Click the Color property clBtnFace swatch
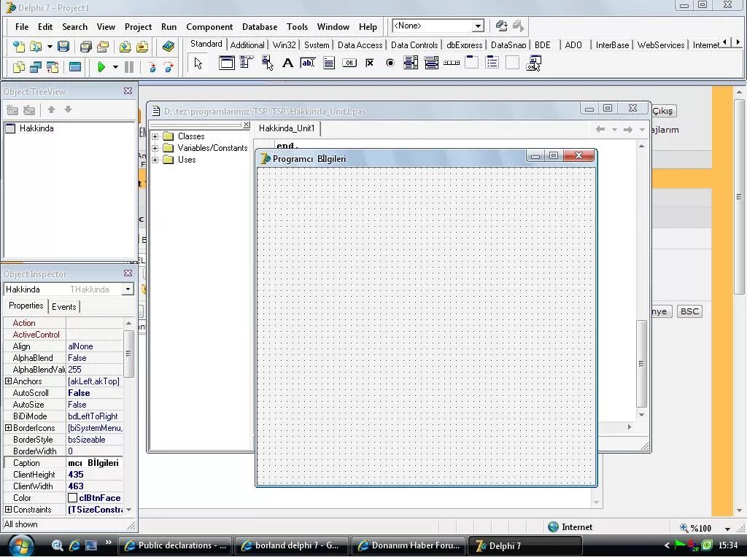Screen dimensions: 747x560 click(x=72, y=498)
